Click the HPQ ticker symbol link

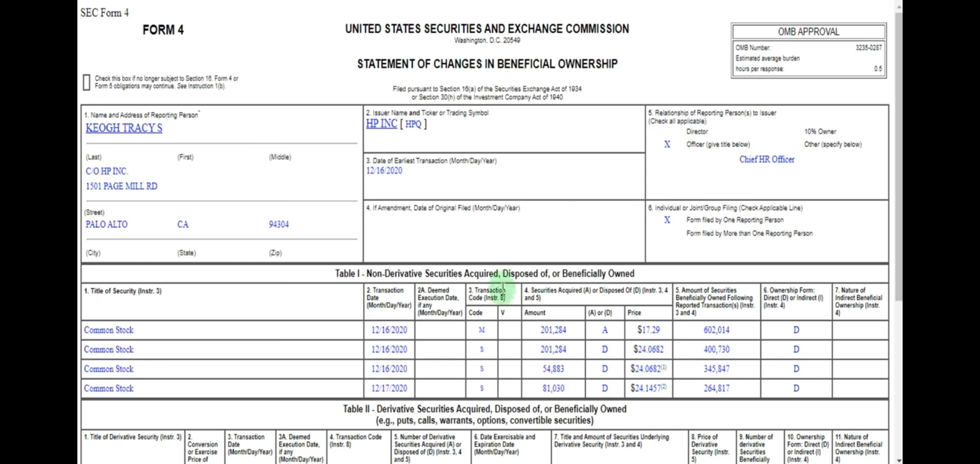[413, 124]
